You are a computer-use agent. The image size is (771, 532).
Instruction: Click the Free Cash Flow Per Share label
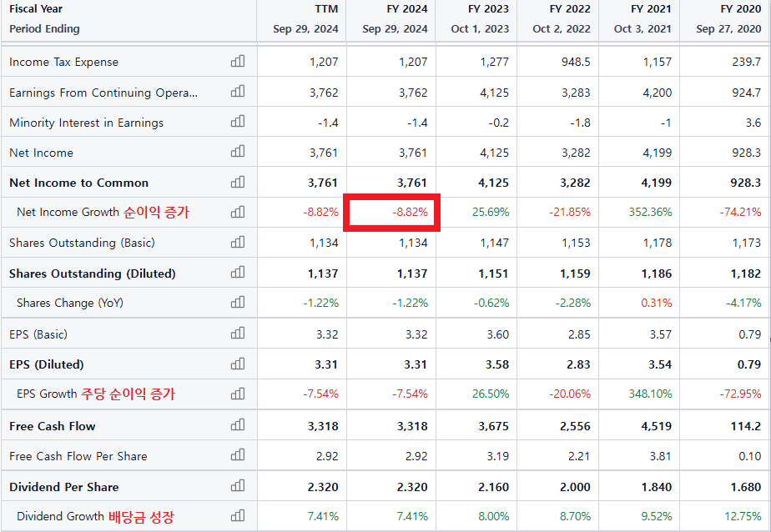[78, 456]
